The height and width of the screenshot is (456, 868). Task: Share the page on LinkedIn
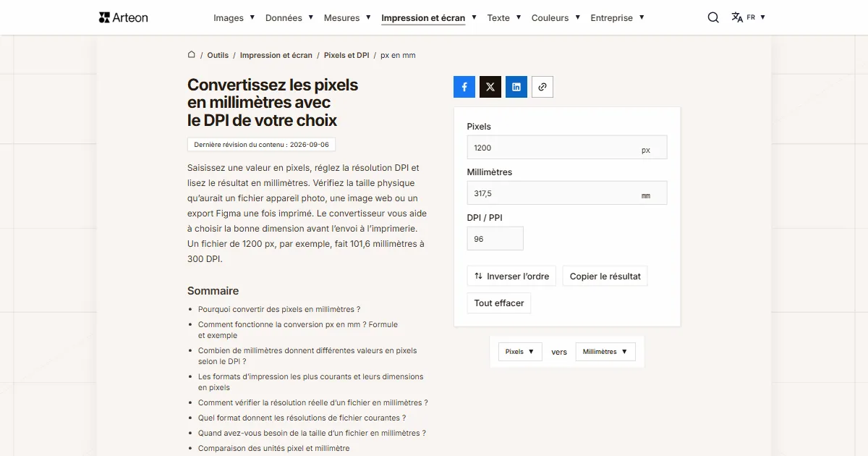tap(516, 87)
